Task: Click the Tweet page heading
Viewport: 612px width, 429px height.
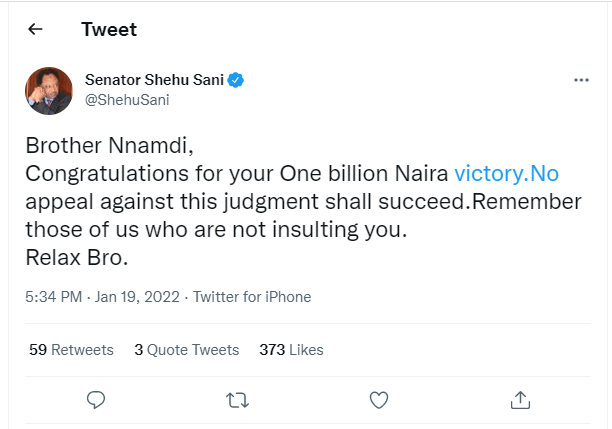Action: click(109, 29)
